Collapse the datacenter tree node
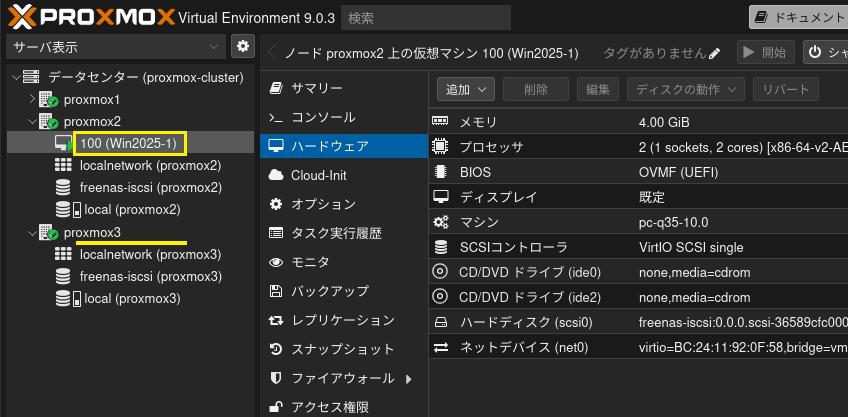 tap(17, 77)
